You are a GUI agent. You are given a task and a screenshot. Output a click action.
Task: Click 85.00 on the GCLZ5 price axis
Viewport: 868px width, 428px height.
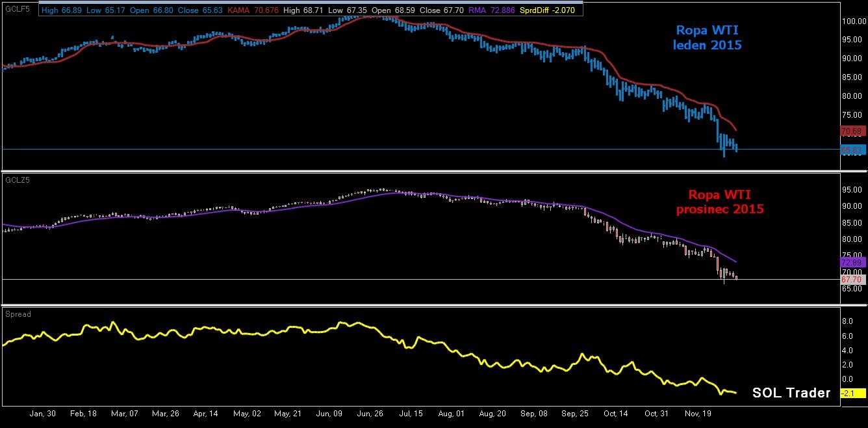coord(852,222)
